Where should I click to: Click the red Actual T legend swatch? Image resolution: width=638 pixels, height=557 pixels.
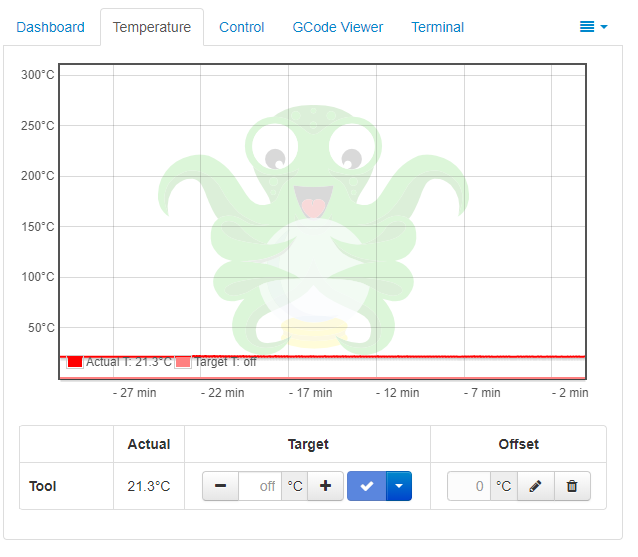(75, 362)
